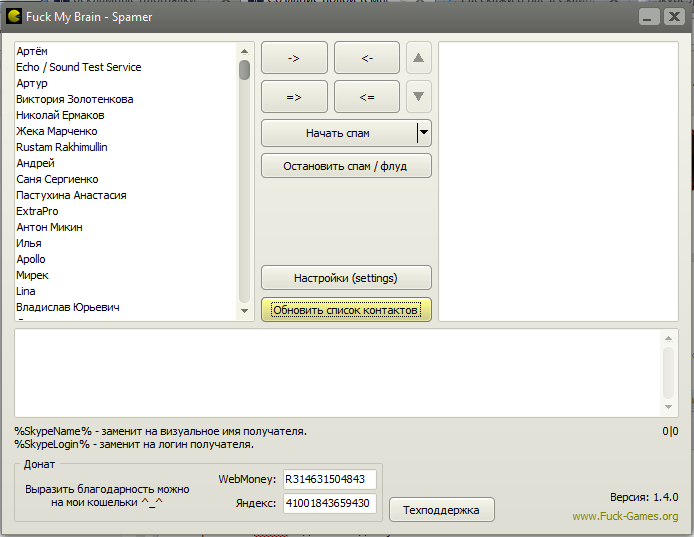Click the empty recipients list on the right

(558, 182)
